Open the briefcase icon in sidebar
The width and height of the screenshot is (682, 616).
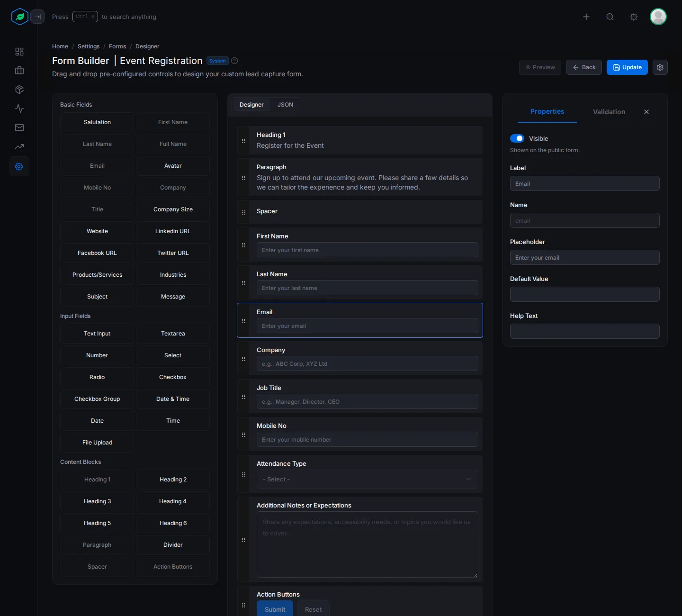[x=19, y=71]
